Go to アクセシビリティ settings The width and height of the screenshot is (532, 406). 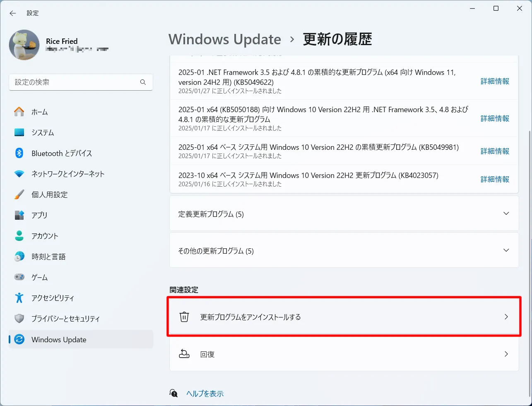pyautogui.click(x=81, y=298)
